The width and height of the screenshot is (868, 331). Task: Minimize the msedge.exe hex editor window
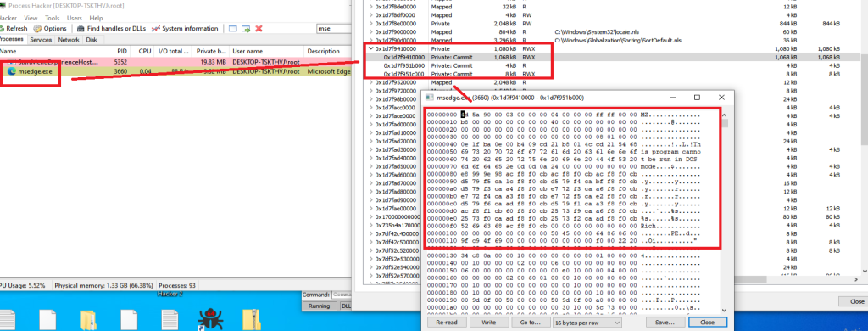[x=672, y=97]
